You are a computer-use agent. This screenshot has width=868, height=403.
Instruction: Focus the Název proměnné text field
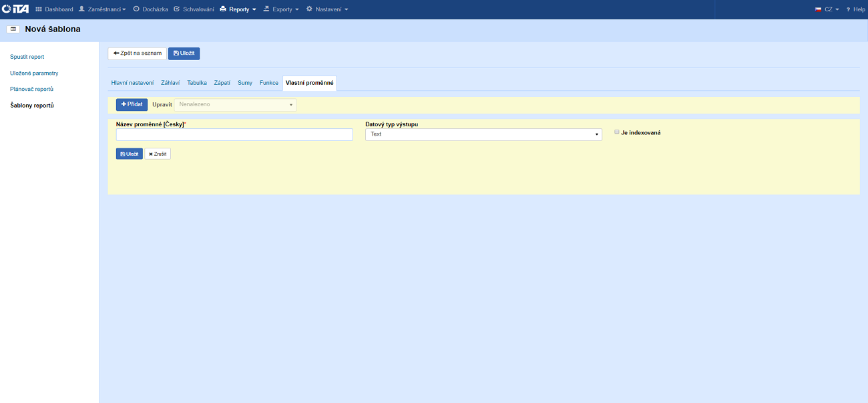tap(234, 135)
